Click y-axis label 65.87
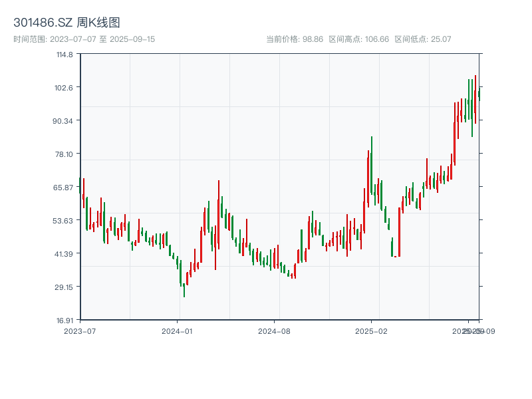 coord(63,188)
